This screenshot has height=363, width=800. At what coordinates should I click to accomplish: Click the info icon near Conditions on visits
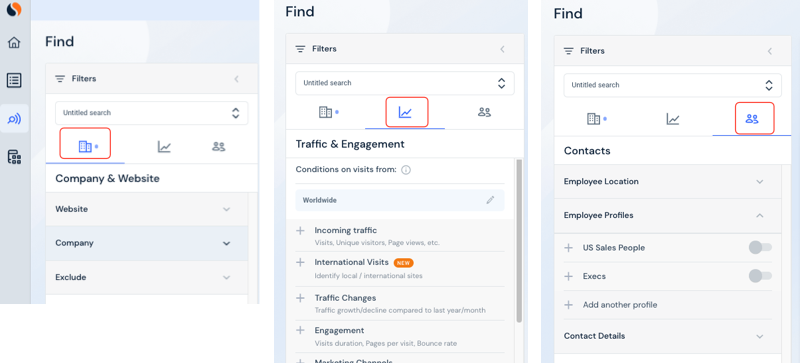406,170
